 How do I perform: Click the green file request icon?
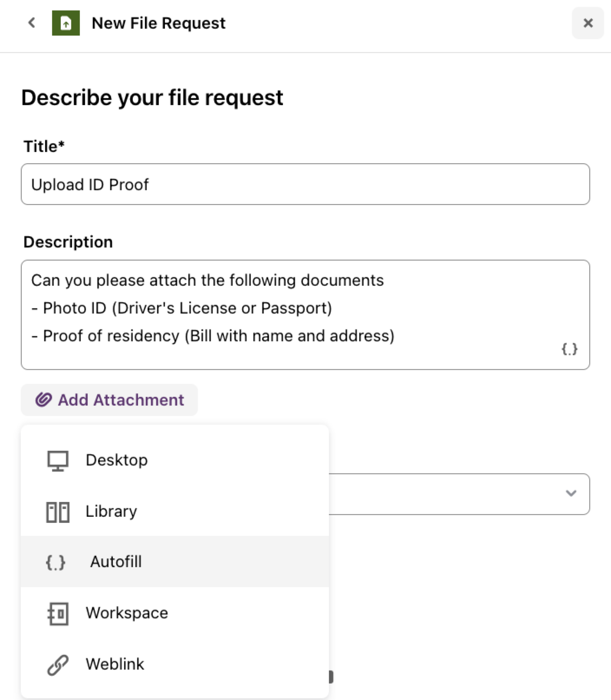[x=66, y=23]
